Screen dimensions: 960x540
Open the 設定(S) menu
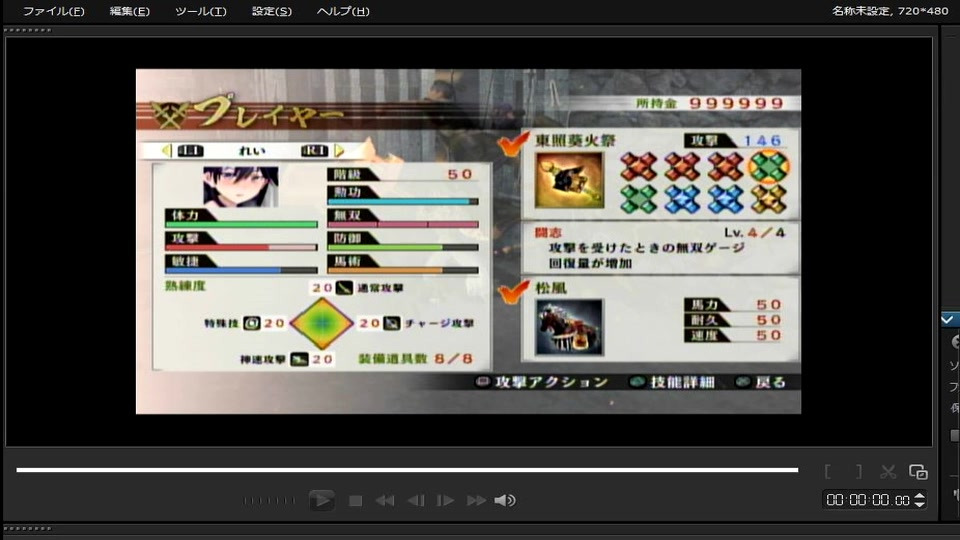(x=272, y=11)
